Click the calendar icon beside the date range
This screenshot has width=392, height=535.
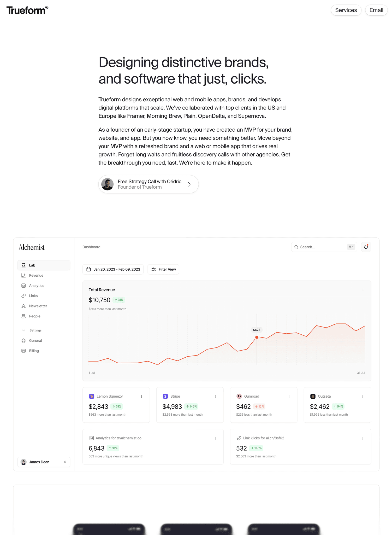[88, 269]
